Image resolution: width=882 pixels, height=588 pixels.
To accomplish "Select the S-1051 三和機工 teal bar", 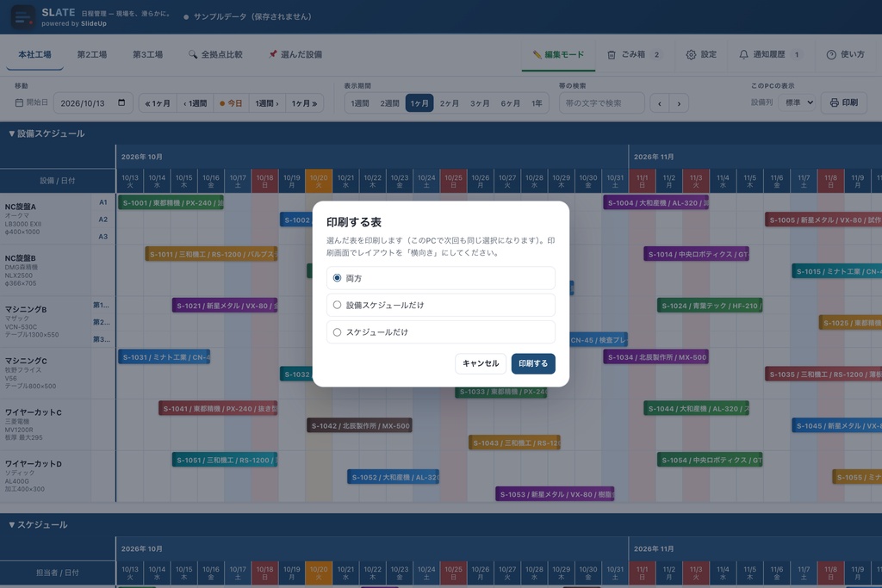I will 225,461.
